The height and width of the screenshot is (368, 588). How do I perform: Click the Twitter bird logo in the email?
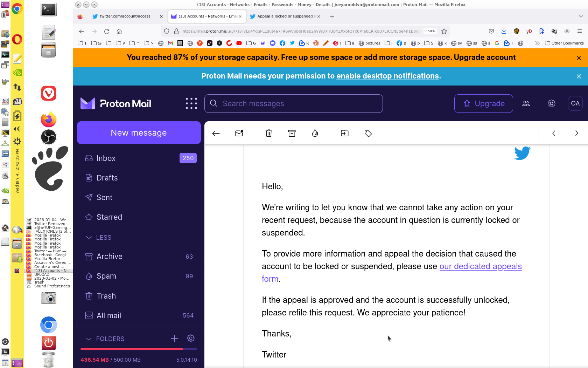click(x=523, y=153)
